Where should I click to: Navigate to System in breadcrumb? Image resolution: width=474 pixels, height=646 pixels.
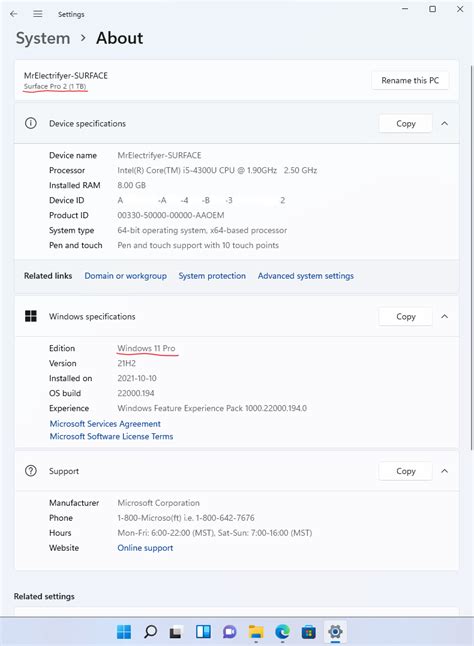pyautogui.click(x=43, y=38)
